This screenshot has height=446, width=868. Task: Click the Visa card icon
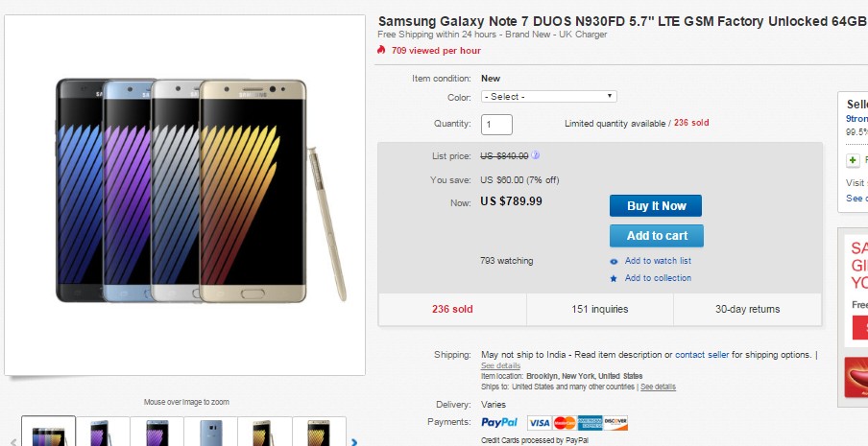(539, 422)
